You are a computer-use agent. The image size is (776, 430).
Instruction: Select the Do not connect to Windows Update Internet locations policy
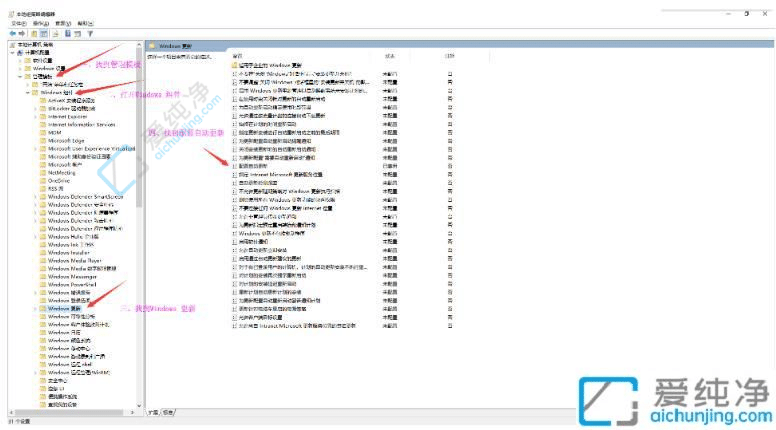pyautogui.click(x=285, y=208)
